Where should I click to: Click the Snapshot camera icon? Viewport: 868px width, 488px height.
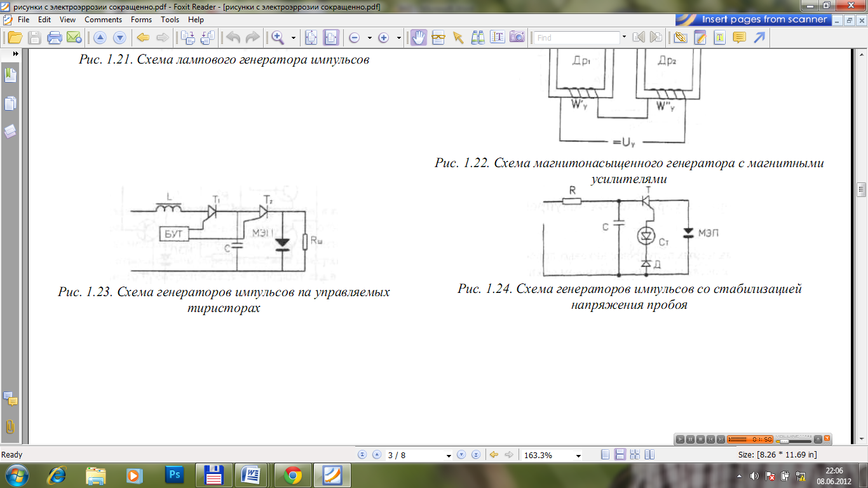click(517, 37)
